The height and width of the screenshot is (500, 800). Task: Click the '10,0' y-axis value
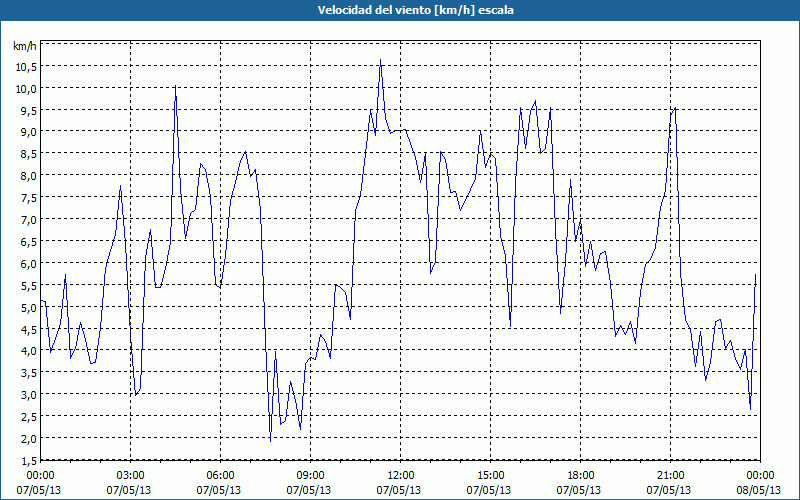point(27,89)
